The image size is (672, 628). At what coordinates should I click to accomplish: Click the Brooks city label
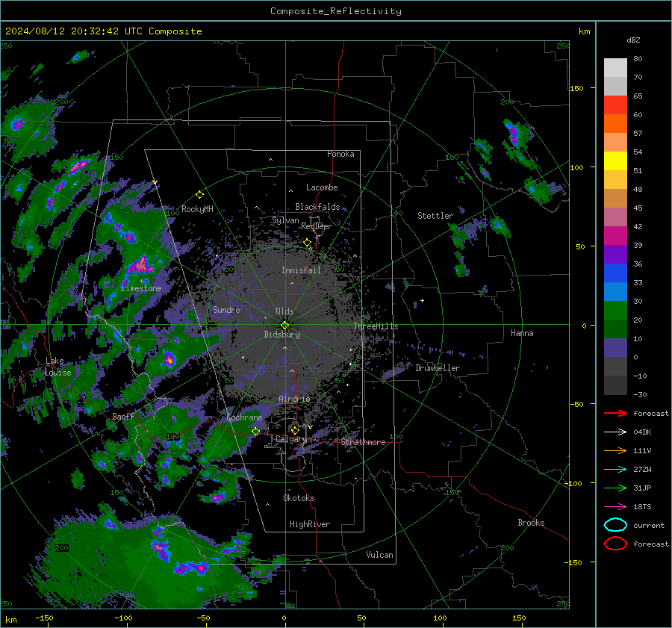531,523
